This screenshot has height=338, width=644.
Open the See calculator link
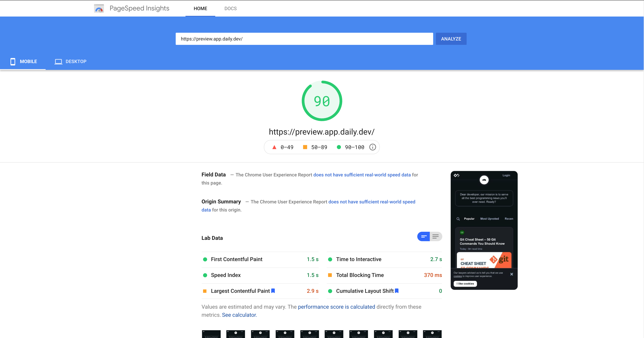[x=239, y=315]
